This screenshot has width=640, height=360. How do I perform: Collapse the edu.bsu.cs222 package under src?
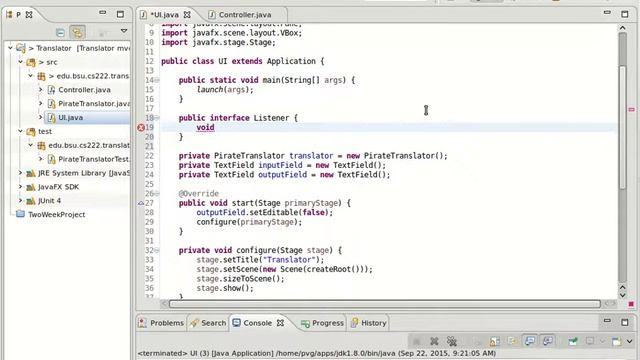click(31, 76)
